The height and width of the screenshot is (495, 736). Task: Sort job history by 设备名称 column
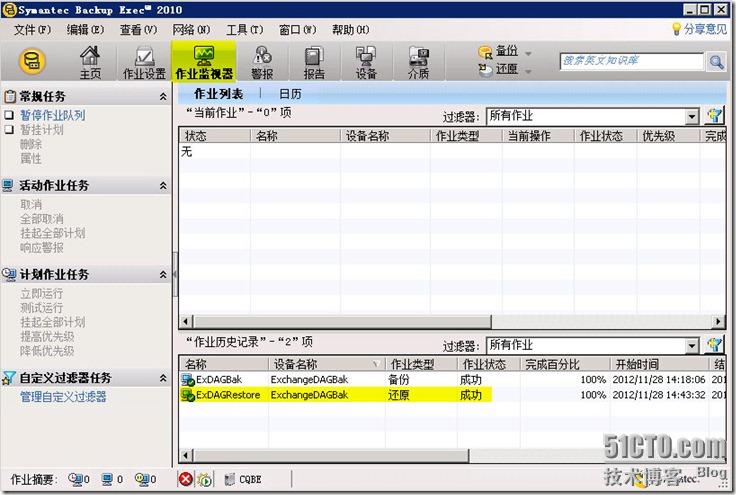pyautogui.click(x=327, y=364)
